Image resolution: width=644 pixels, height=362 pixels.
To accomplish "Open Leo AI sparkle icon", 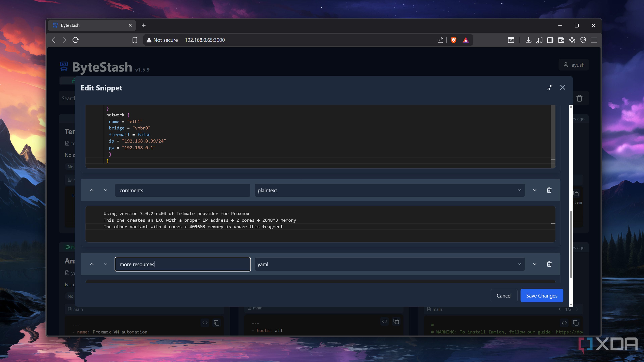I will point(572,40).
